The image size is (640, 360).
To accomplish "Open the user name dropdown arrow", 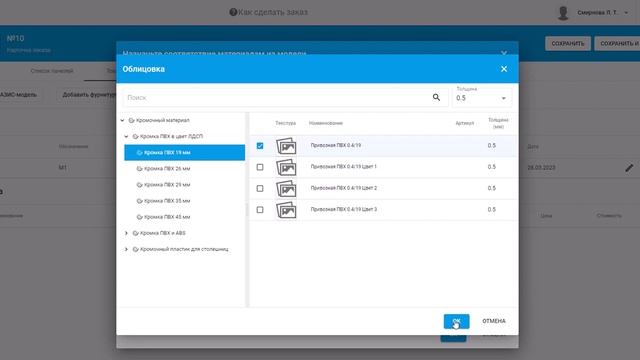I will (626, 13).
